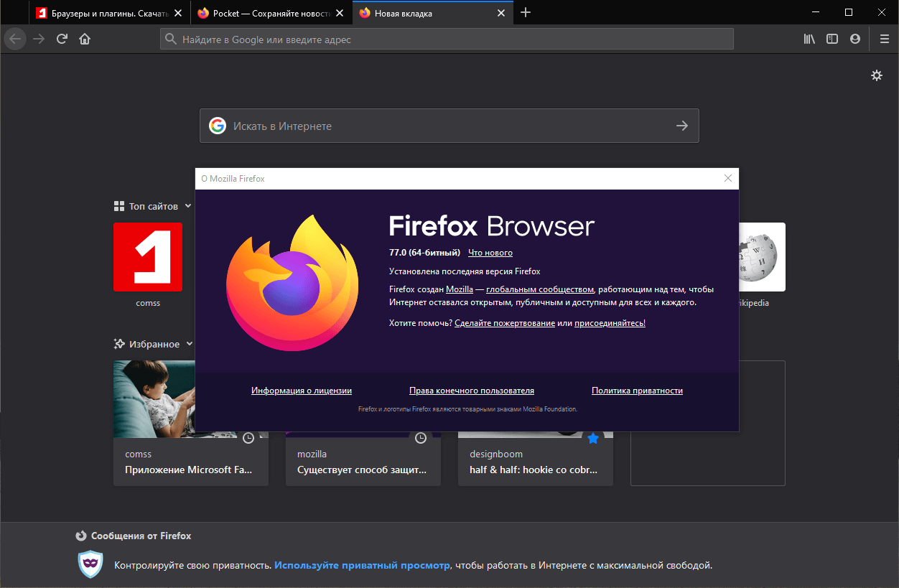The width and height of the screenshot is (899, 588).
Task: Expand the Избранное section
Action: 190,344
